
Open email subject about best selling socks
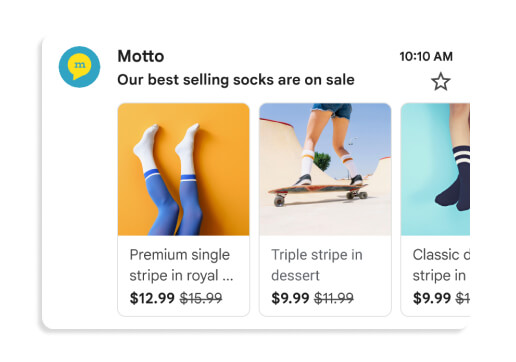[236, 80]
